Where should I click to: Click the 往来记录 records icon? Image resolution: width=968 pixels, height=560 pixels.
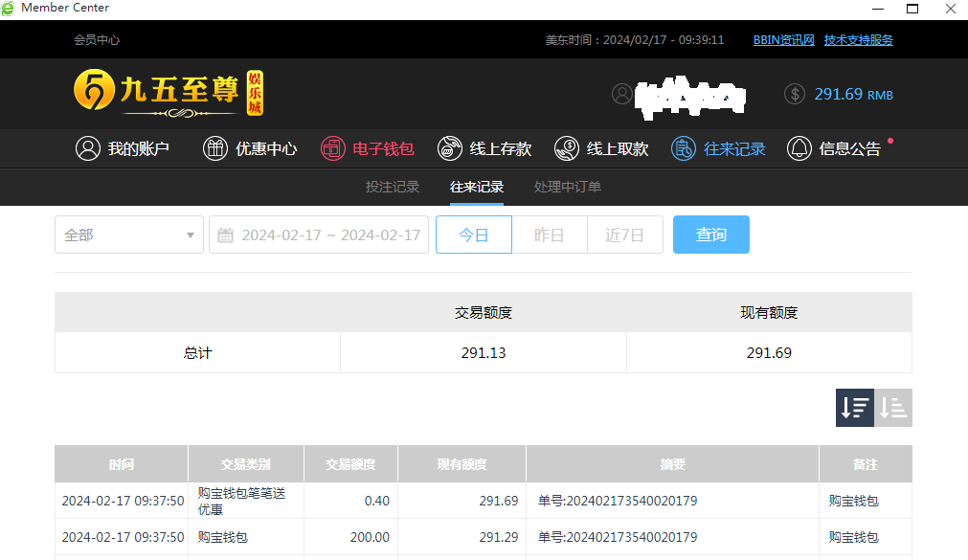click(x=684, y=148)
